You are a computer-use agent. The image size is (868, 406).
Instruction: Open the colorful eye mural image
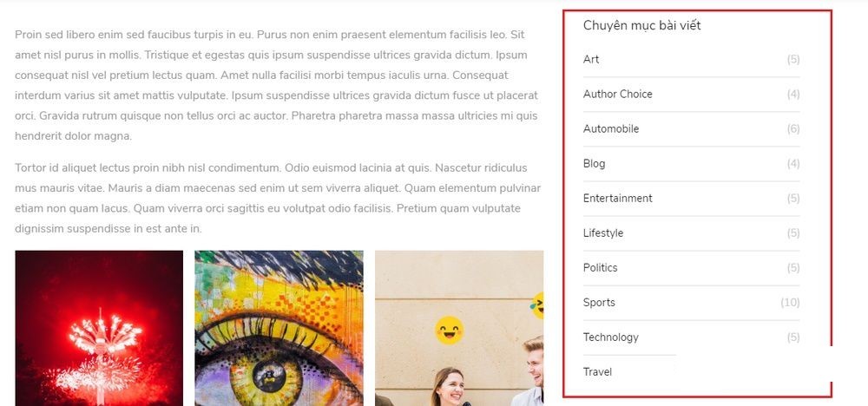point(279,328)
